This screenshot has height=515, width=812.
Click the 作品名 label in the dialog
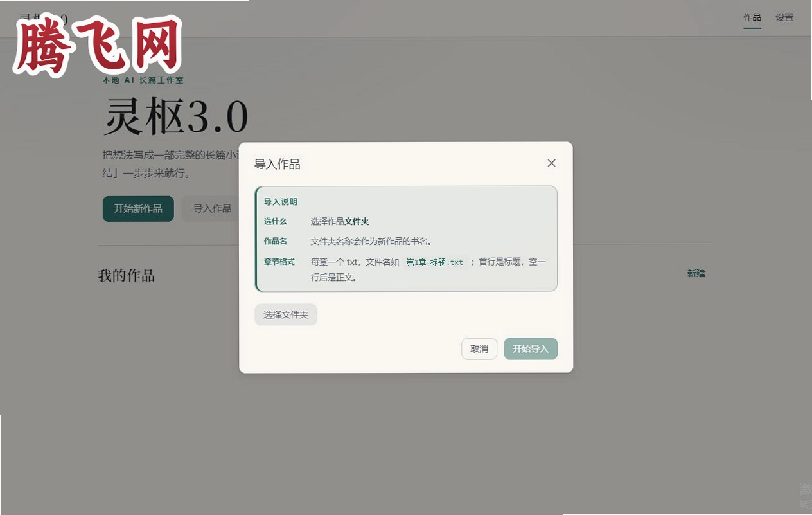[275, 241]
